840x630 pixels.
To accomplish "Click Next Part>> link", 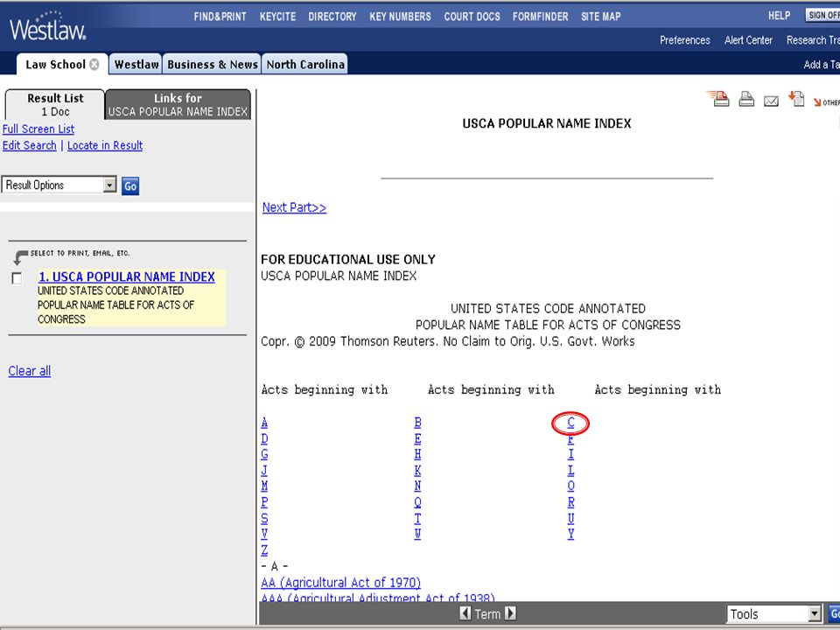I will [294, 207].
